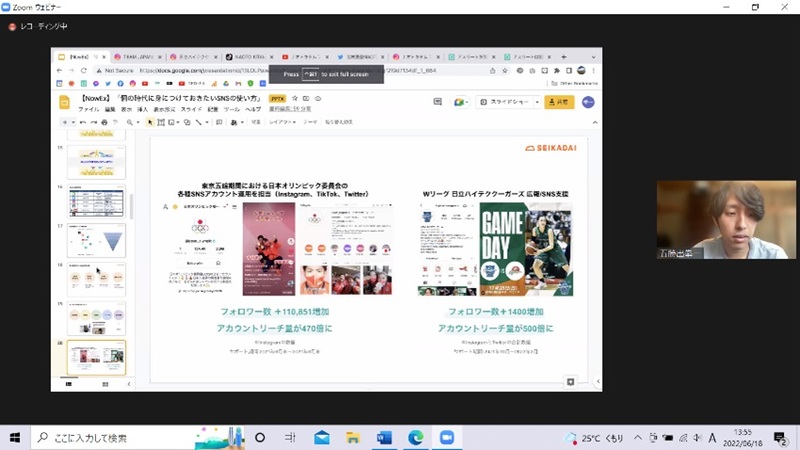Screen dimensions: 800x450
Task: Open the Zoom app in taskbar
Action: coord(447,438)
